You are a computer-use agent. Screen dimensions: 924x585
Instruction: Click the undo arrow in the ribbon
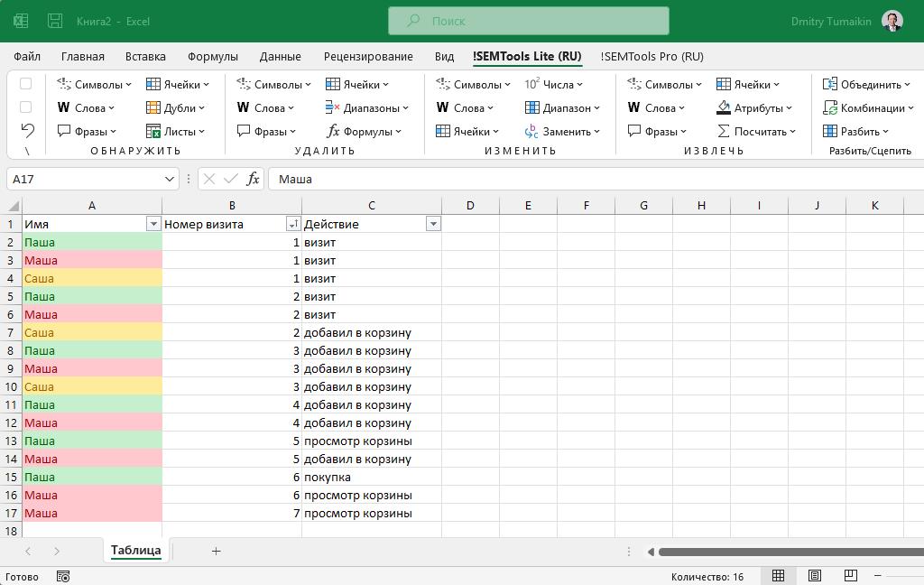27,130
